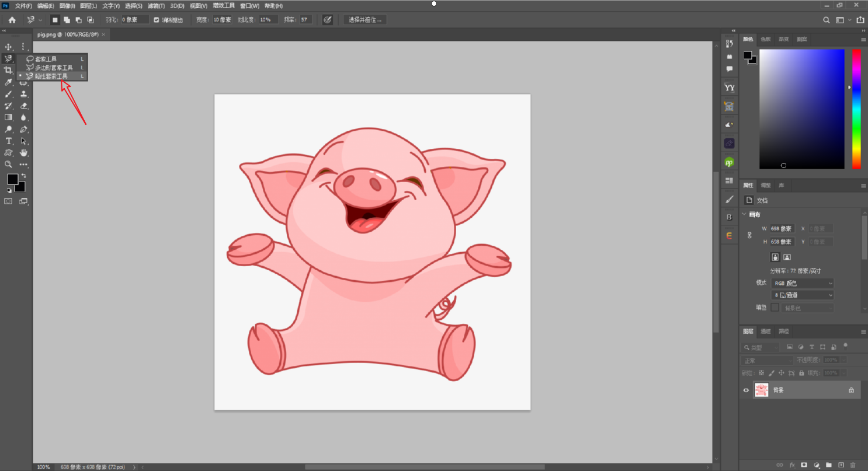Select Add to Selection mode button

67,20
